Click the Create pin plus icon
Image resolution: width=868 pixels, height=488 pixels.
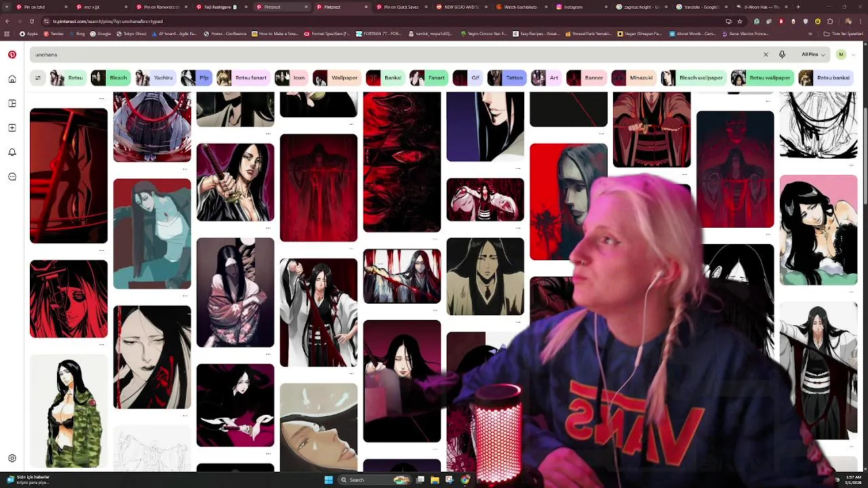pyautogui.click(x=12, y=128)
